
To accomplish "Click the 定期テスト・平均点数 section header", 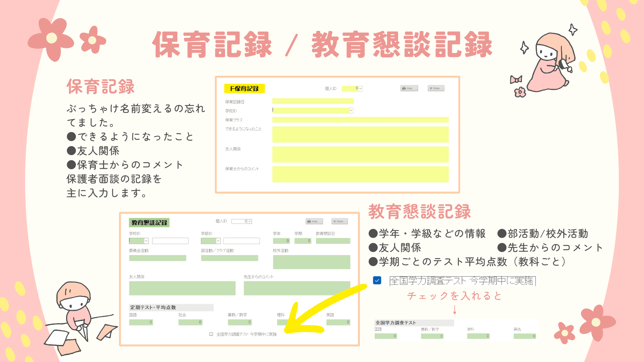I will click(x=171, y=307).
